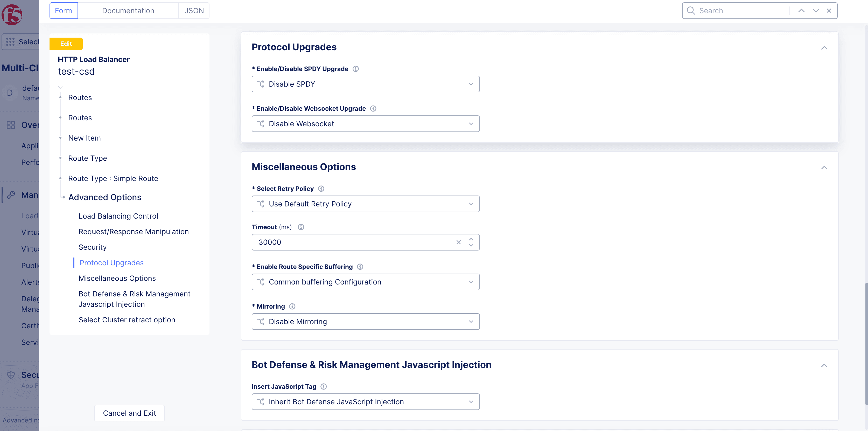Switch to the Documentation tab
The image size is (868, 431).
[128, 11]
